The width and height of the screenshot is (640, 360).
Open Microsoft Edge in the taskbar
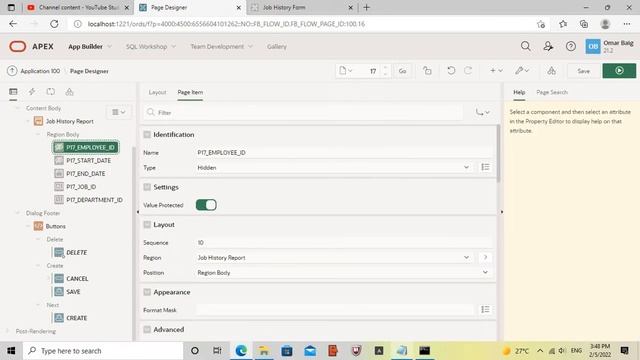tap(241, 351)
